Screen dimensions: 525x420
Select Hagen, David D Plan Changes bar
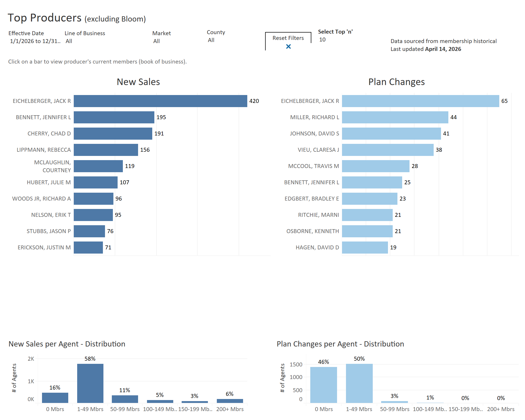click(x=365, y=248)
